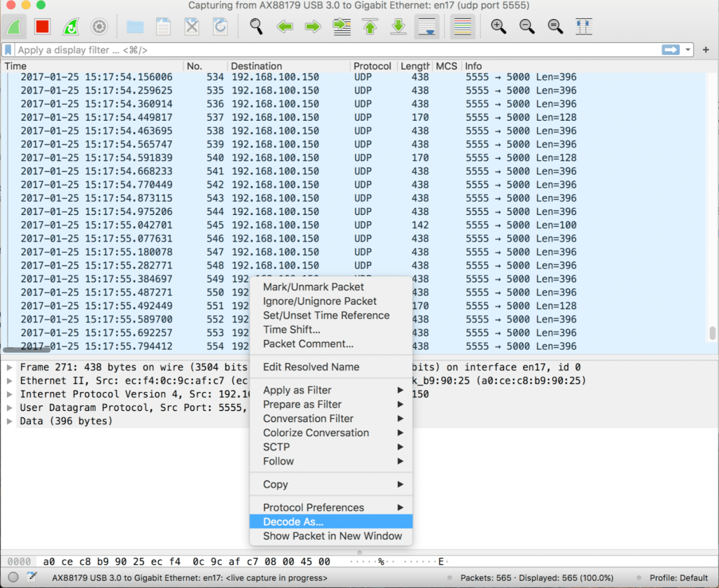The image size is (719, 588).
Task: Toggle packet list colorization
Action: 462,27
